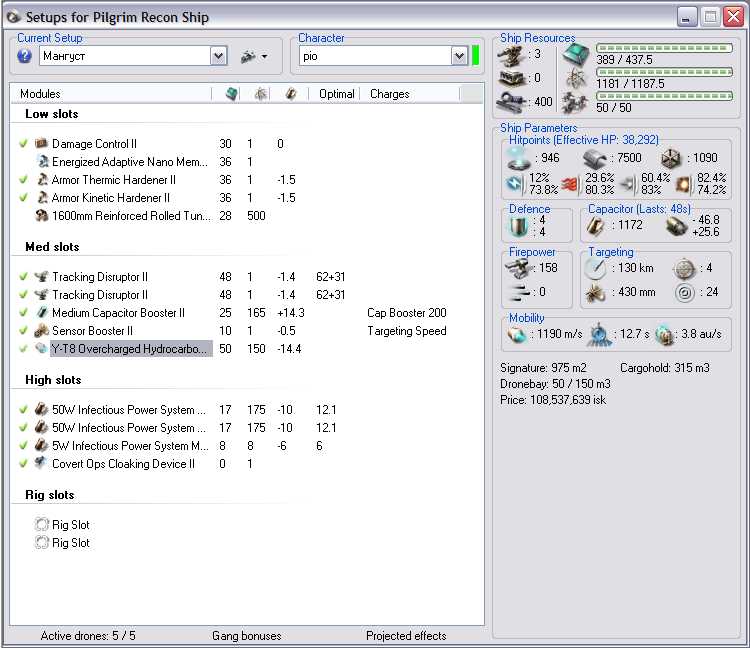750x648 pixels.
Task: Click the Low slots group header
Action: pyautogui.click(x=52, y=114)
